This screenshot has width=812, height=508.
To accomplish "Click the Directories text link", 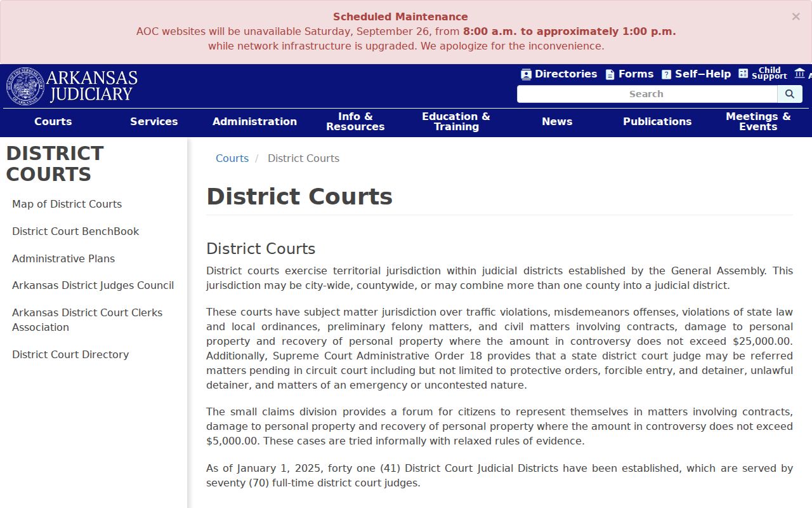I will [566, 74].
